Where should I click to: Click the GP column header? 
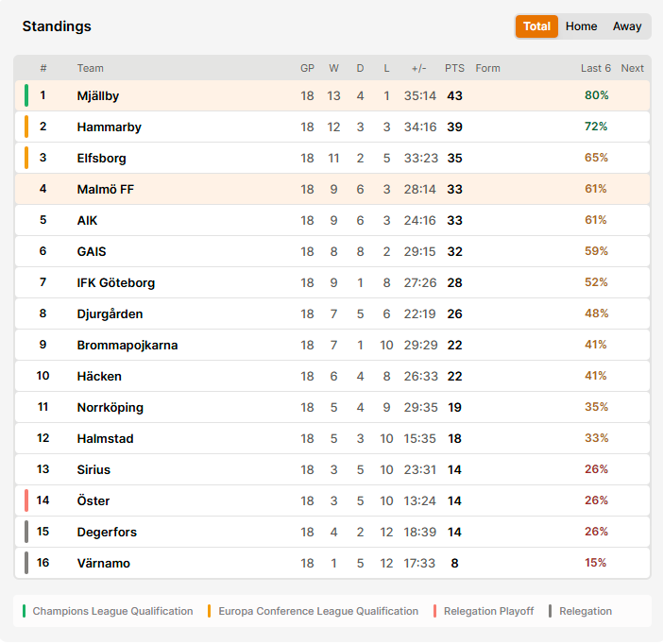[307, 68]
